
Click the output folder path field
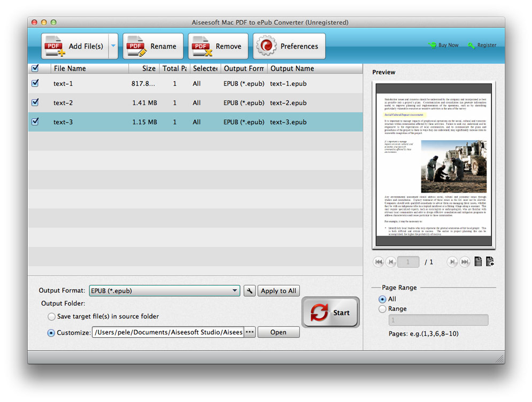pyautogui.click(x=168, y=332)
